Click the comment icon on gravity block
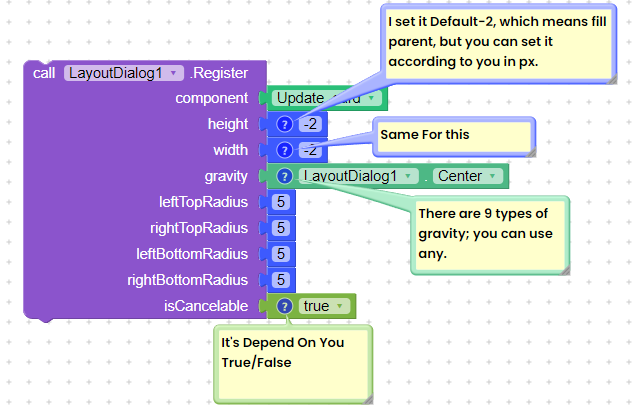The height and width of the screenshot is (407, 644). (x=284, y=176)
